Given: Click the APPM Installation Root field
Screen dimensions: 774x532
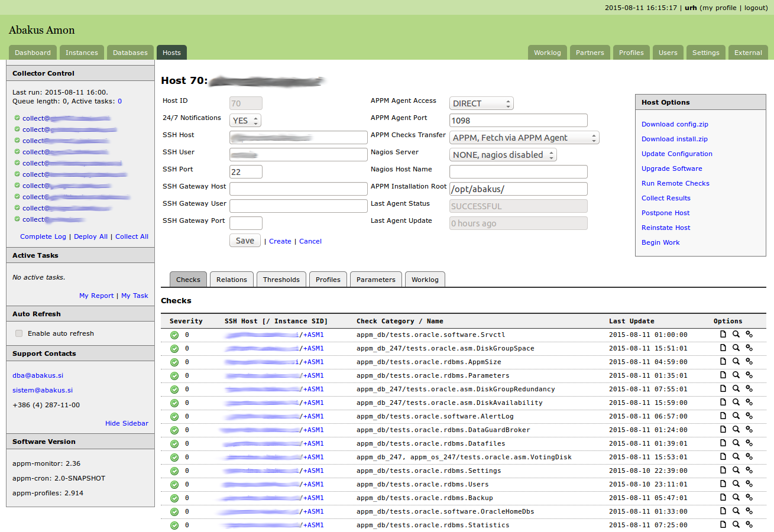Looking at the screenshot, I should click(519, 189).
